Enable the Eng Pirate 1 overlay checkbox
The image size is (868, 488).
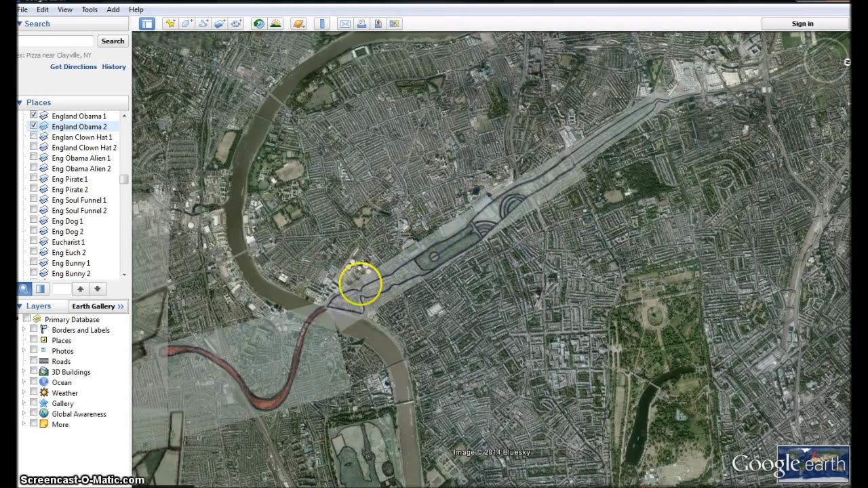(x=33, y=179)
